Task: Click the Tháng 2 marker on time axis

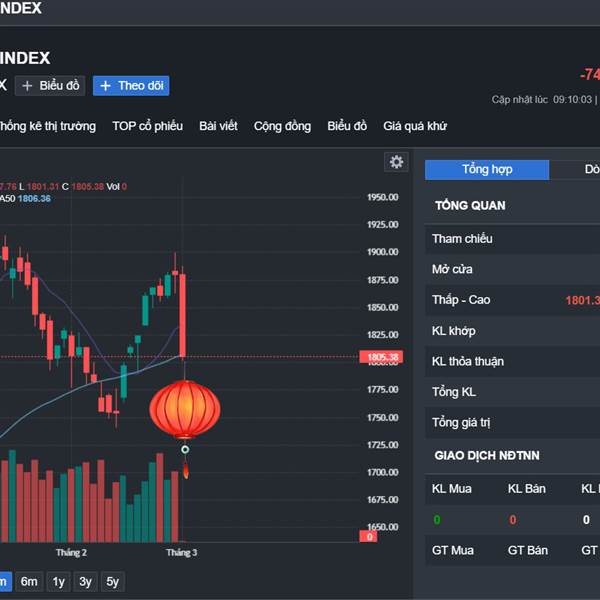Action: pos(71,553)
